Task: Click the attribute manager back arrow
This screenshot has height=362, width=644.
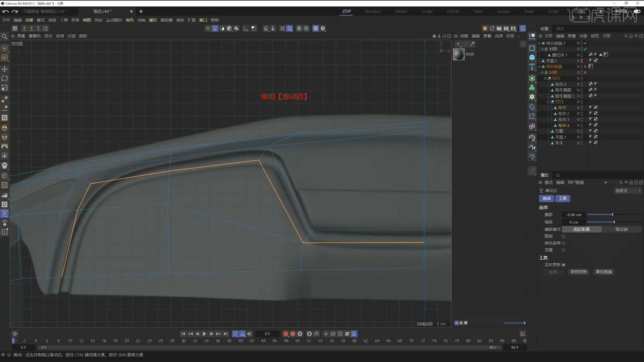Action: (x=606, y=183)
